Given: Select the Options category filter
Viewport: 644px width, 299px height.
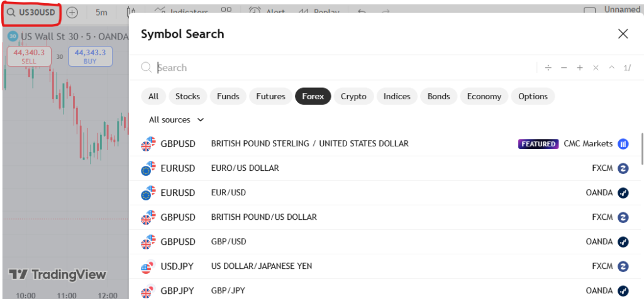Looking at the screenshot, I should [533, 96].
